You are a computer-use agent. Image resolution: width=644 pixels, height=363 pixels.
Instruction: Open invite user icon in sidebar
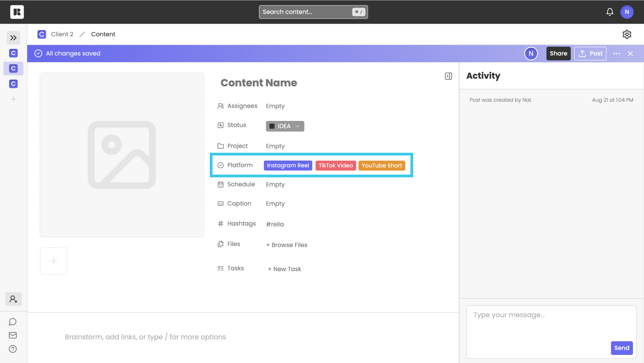[x=13, y=299]
